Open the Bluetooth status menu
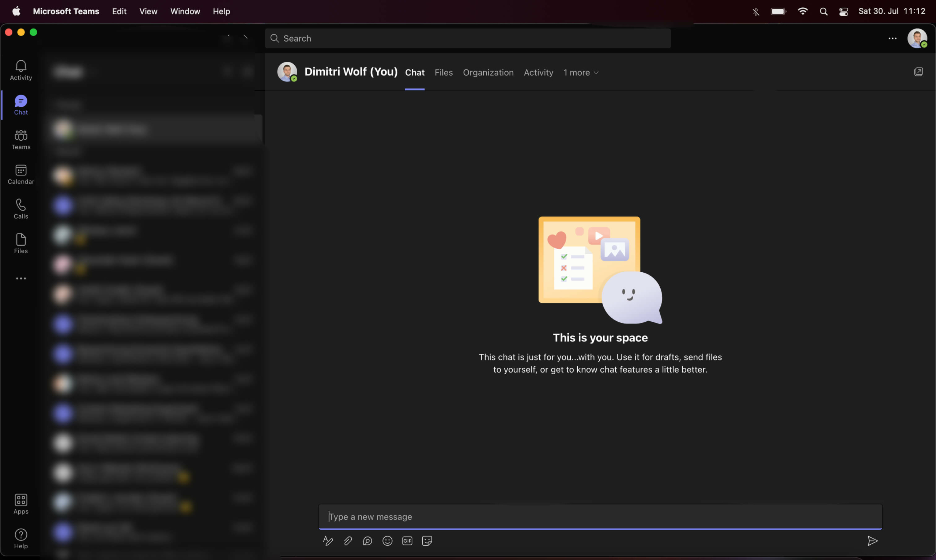The image size is (936, 560). pos(756,11)
